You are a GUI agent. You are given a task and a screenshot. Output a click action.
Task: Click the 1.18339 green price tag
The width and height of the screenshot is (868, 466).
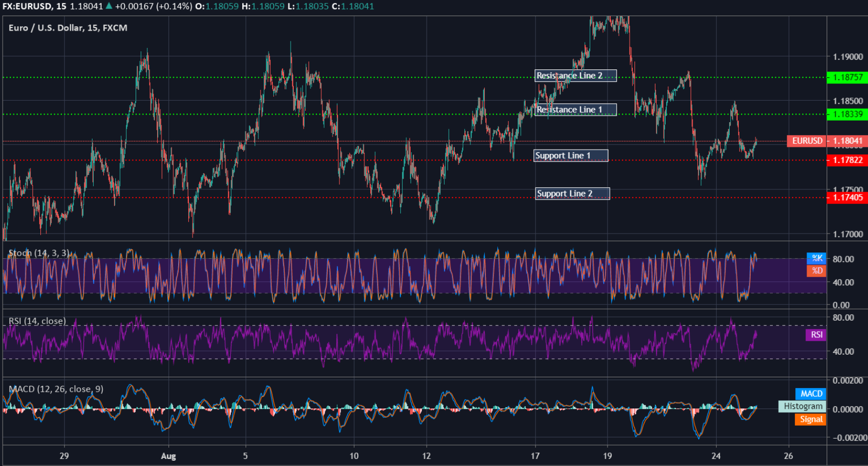[847, 114]
